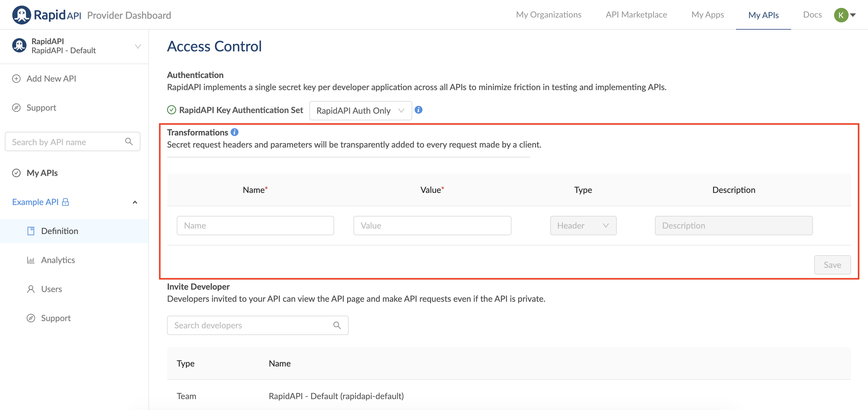Image resolution: width=868 pixels, height=410 pixels.
Task: Click the plus icon for Add New API
Action: coord(16,78)
